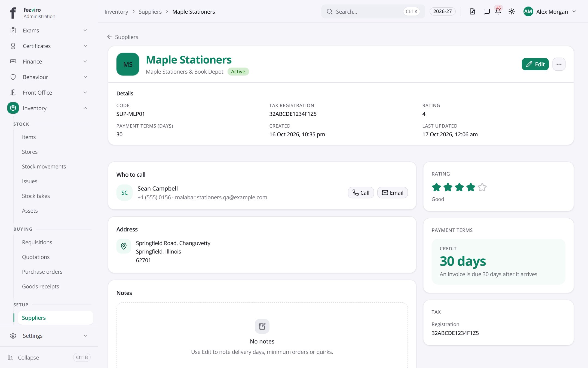Open the chat messages icon
This screenshot has height=368, width=588.
(x=486, y=11)
